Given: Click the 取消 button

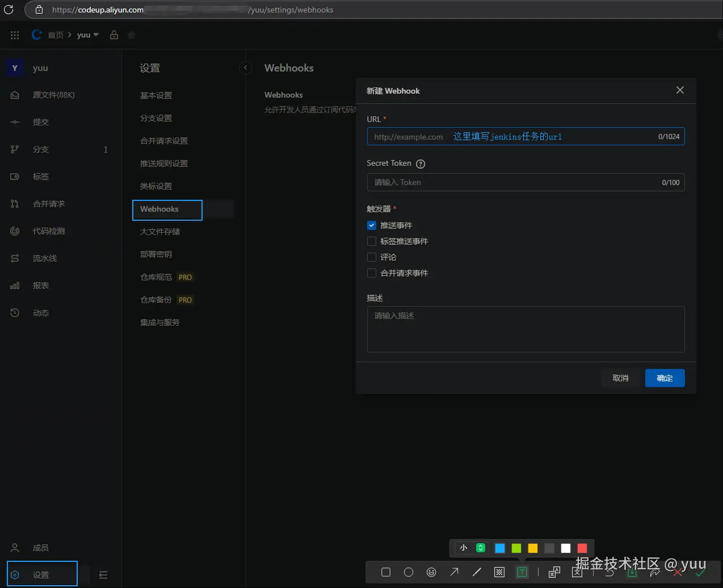Looking at the screenshot, I should point(620,378).
